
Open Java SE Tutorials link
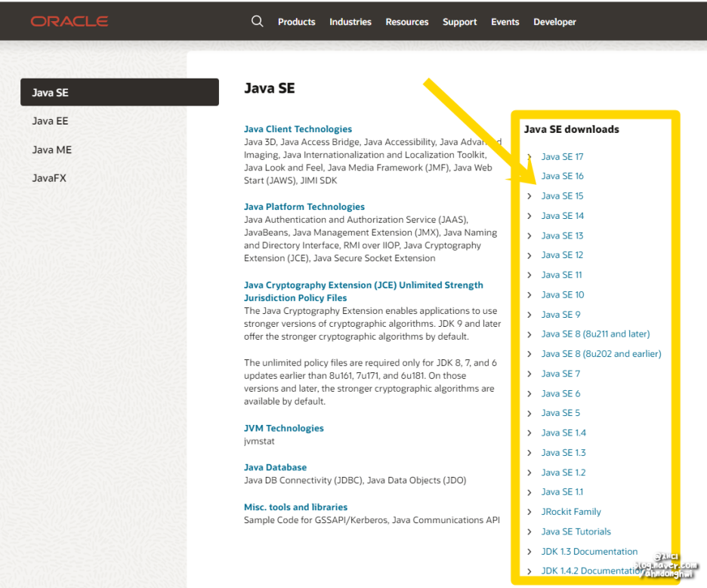click(576, 531)
